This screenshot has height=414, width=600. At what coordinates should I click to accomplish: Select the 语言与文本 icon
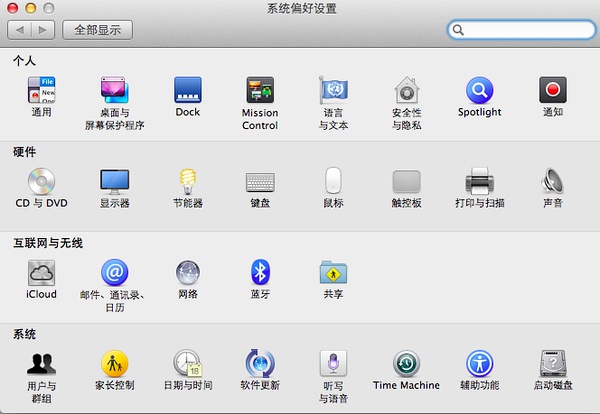[x=333, y=91]
